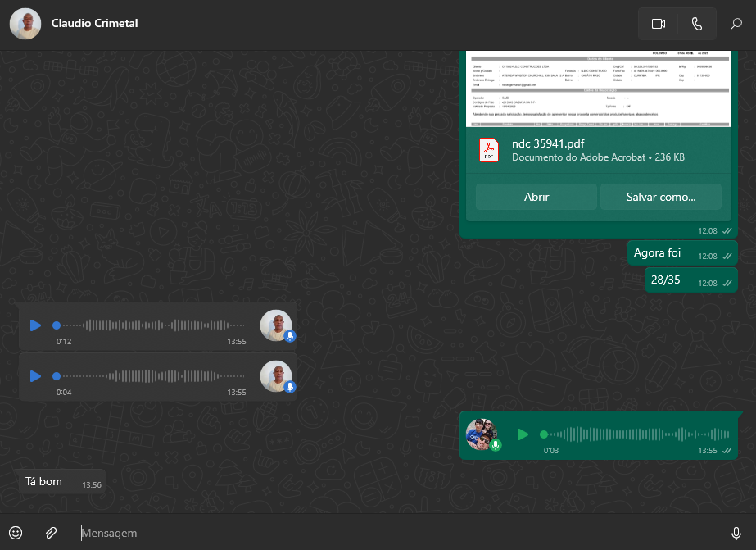Click the attach file paperclip icon
Viewport: 756px width, 550px height.
(x=51, y=533)
